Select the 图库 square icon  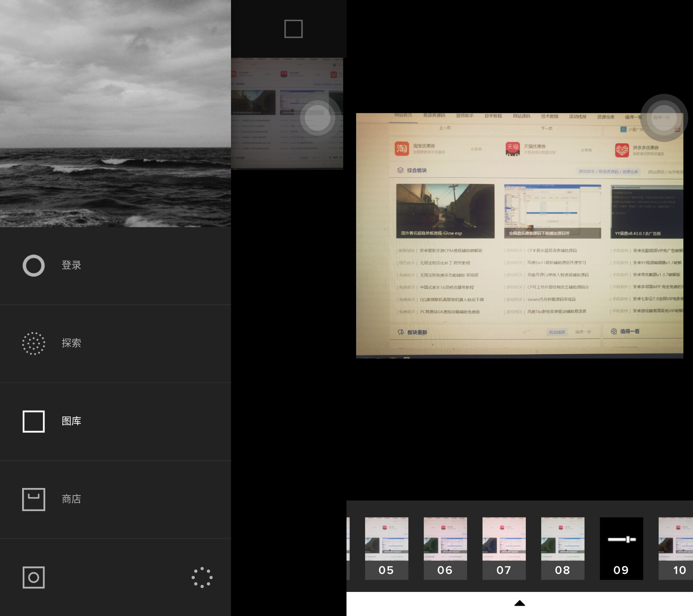click(x=34, y=421)
